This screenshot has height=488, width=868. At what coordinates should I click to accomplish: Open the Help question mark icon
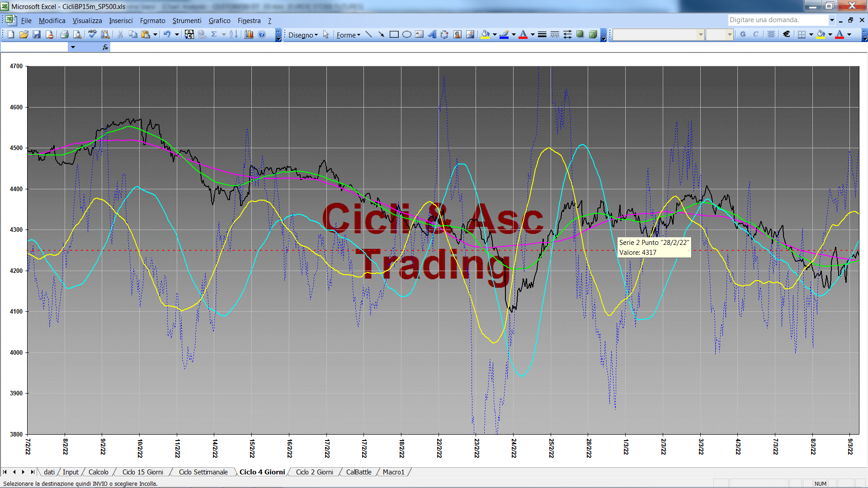[x=262, y=34]
